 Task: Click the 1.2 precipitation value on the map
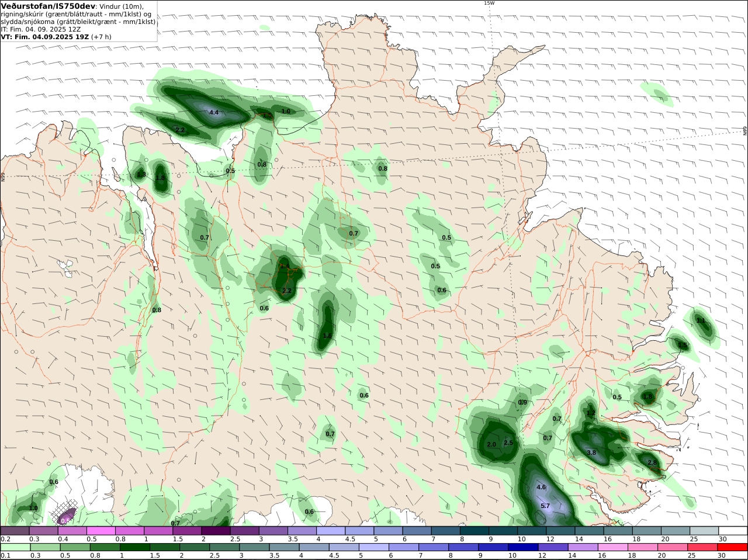point(591,413)
